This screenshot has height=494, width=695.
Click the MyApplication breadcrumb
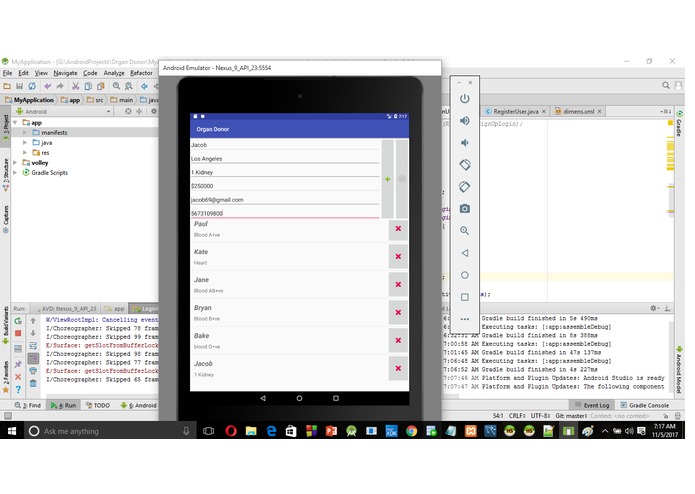click(x=30, y=100)
